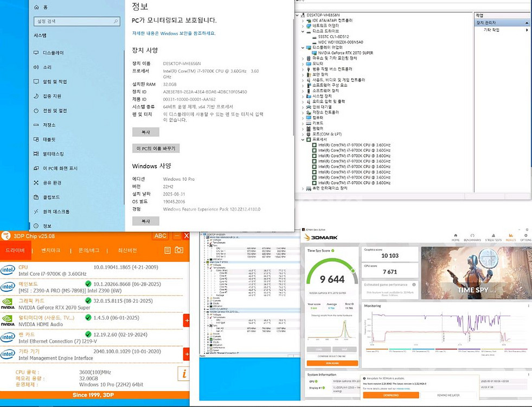Click the 설정 검색 search box
Image resolution: width=532 pixels, height=407 pixels.
76,21
